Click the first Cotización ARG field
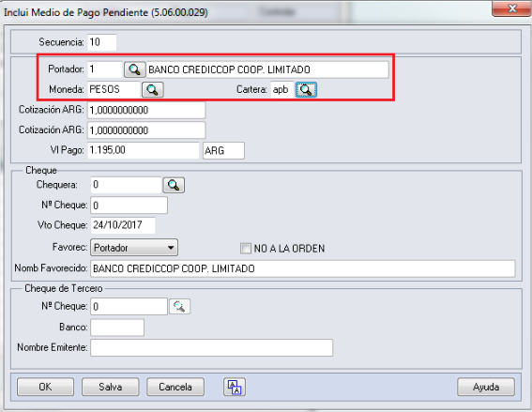This screenshot has width=532, height=412. (146, 111)
